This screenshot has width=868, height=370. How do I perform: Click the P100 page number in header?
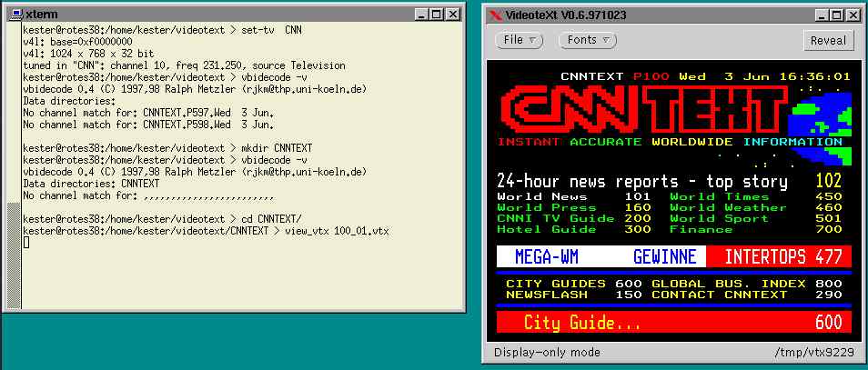pos(651,76)
